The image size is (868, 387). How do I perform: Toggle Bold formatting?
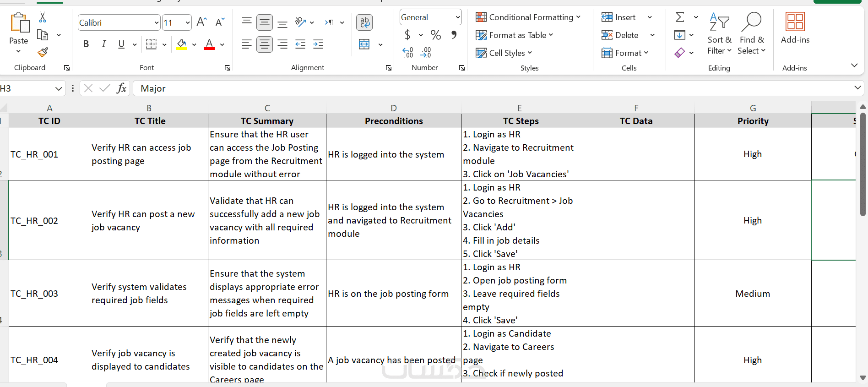click(x=86, y=44)
